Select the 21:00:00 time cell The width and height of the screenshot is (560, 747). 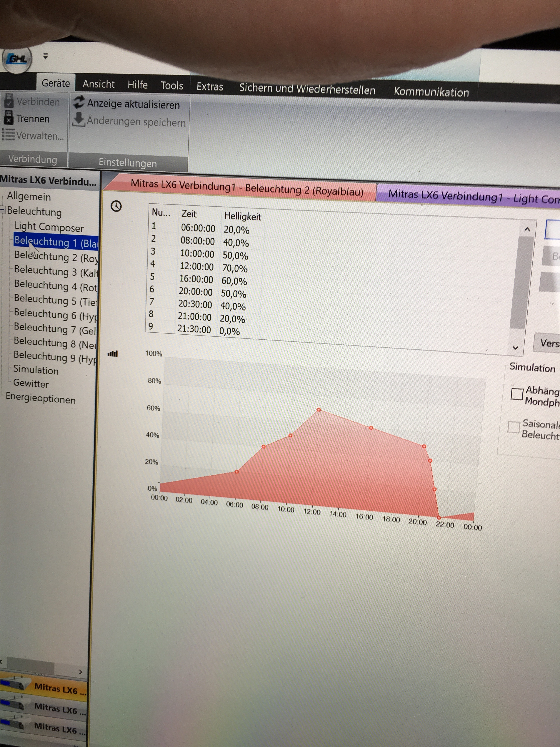pyautogui.click(x=194, y=317)
